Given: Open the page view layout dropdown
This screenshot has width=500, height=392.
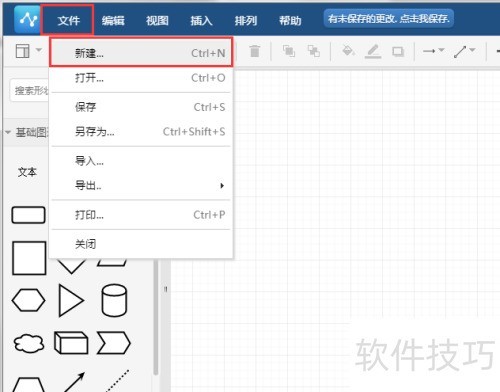Looking at the screenshot, I should click(x=29, y=51).
